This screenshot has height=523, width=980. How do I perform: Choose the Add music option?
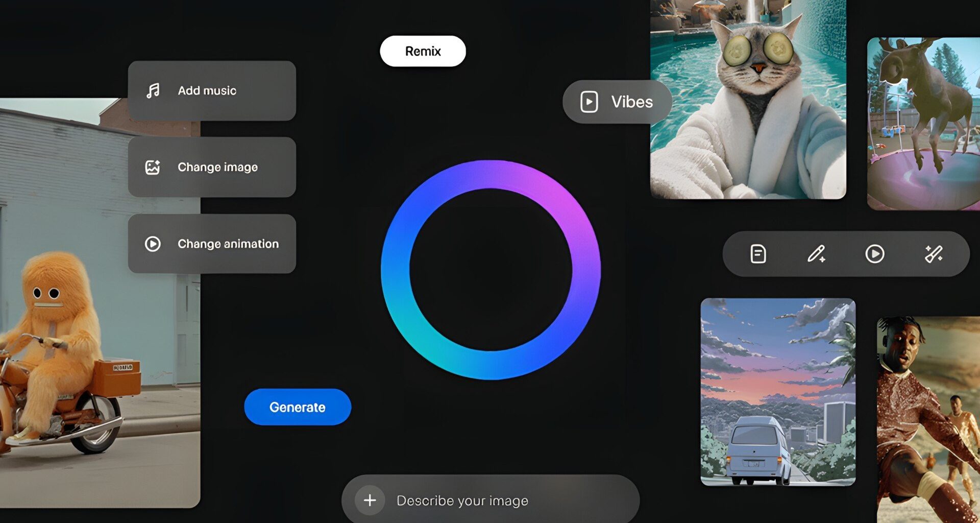[x=212, y=91]
